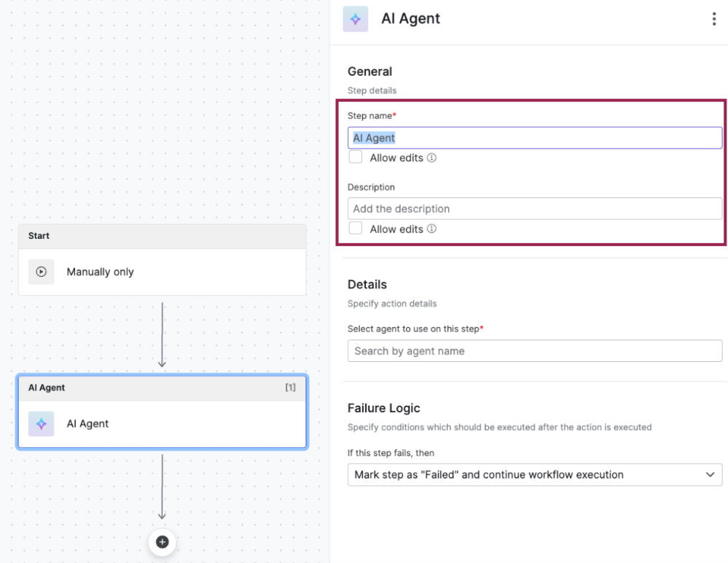Click the sparkle icon in AI Agent node
The width and height of the screenshot is (728, 563).
[x=42, y=424]
